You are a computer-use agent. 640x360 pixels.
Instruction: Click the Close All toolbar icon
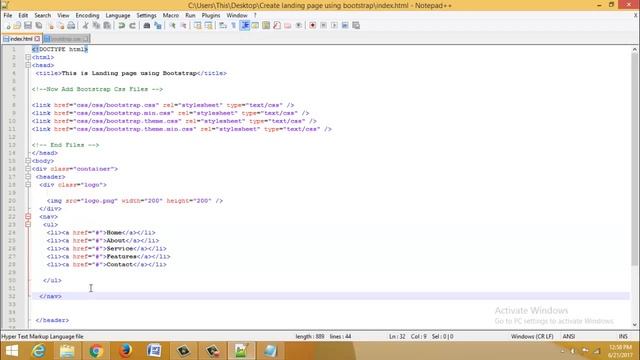(x=61, y=25)
